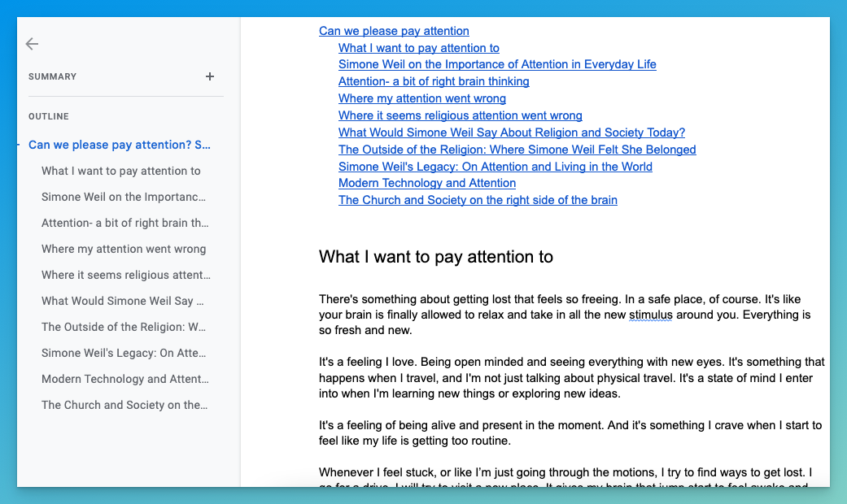This screenshot has width=847, height=504.
Task: Select 'Can we please pay attention?' outline heading
Action: pos(120,145)
